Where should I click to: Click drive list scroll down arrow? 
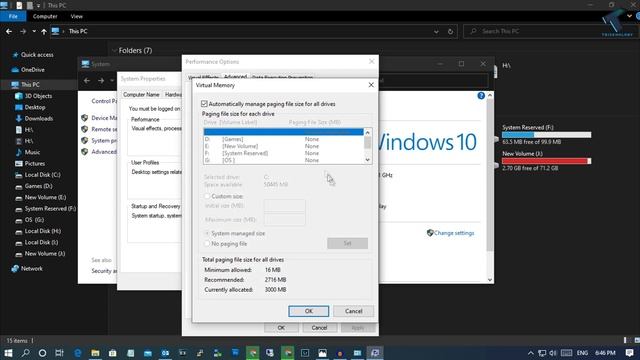(x=367, y=160)
